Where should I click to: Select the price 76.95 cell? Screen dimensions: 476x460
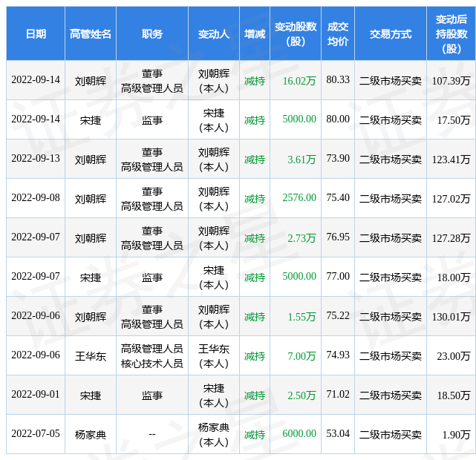point(338,237)
